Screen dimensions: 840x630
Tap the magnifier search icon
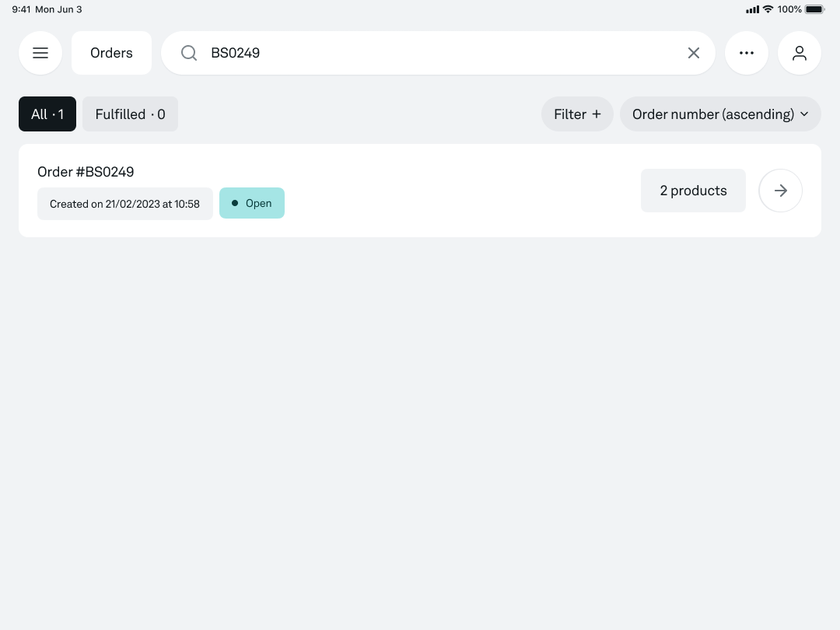188,53
